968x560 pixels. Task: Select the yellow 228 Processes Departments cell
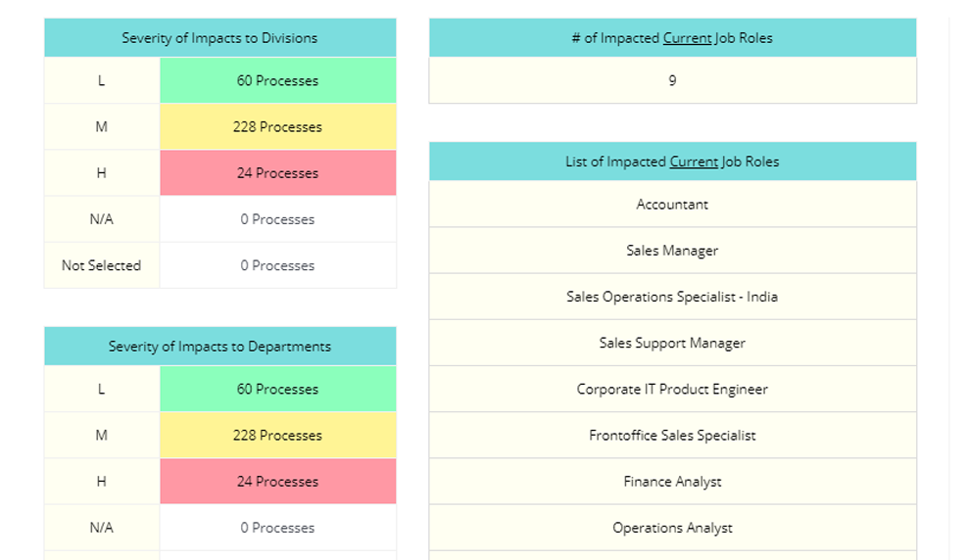click(278, 435)
